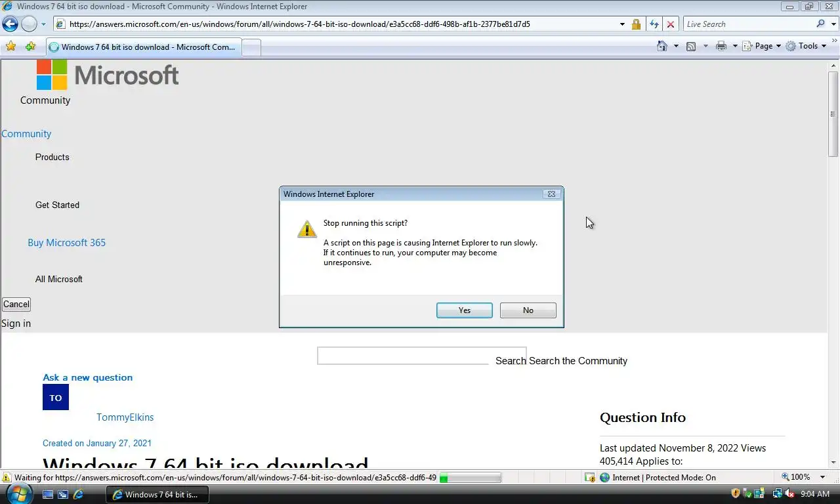Screen dimensions: 840x504
Task: Go back with the Back arrow button
Action: 10,24
